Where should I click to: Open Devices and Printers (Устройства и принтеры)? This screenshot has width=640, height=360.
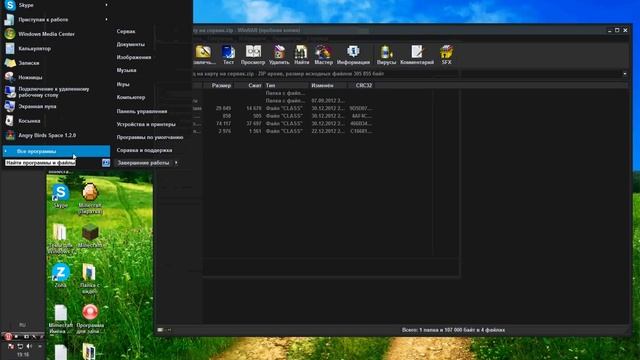tap(146, 124)
